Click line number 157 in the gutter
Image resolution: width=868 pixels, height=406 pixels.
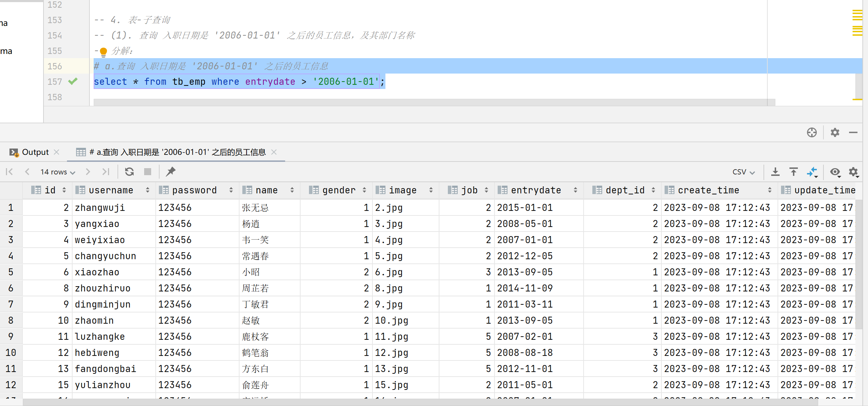tap(55, 82)
